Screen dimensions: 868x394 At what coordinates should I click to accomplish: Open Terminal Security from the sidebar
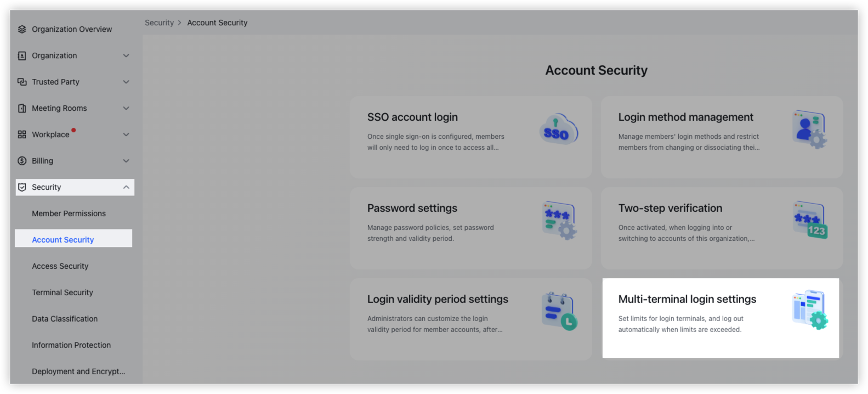click(x=63, y=292)
